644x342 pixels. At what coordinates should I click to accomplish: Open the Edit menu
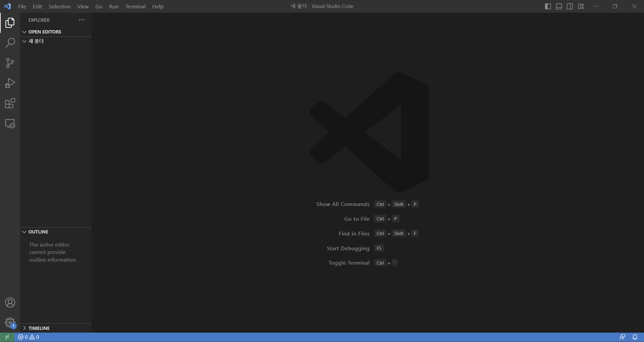coord(37,6)
